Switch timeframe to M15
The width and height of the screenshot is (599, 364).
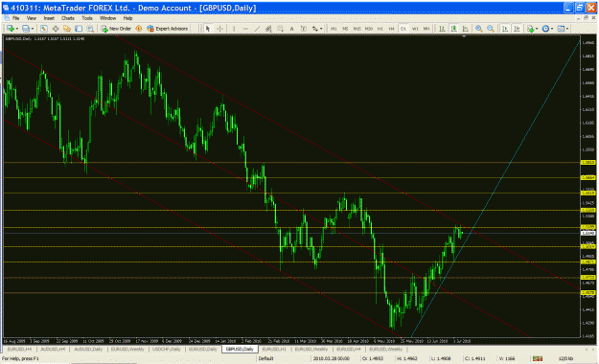pos(357,29)
